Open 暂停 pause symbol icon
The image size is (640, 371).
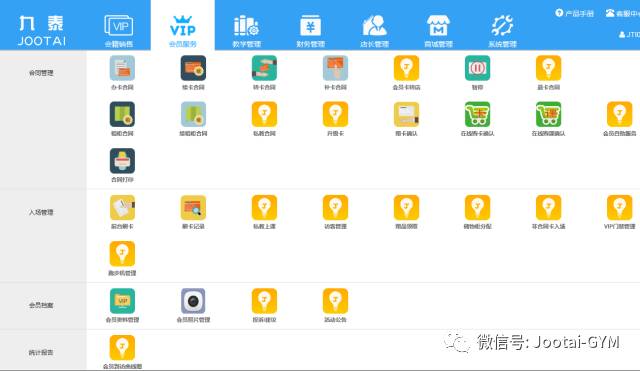click(477, 68)
